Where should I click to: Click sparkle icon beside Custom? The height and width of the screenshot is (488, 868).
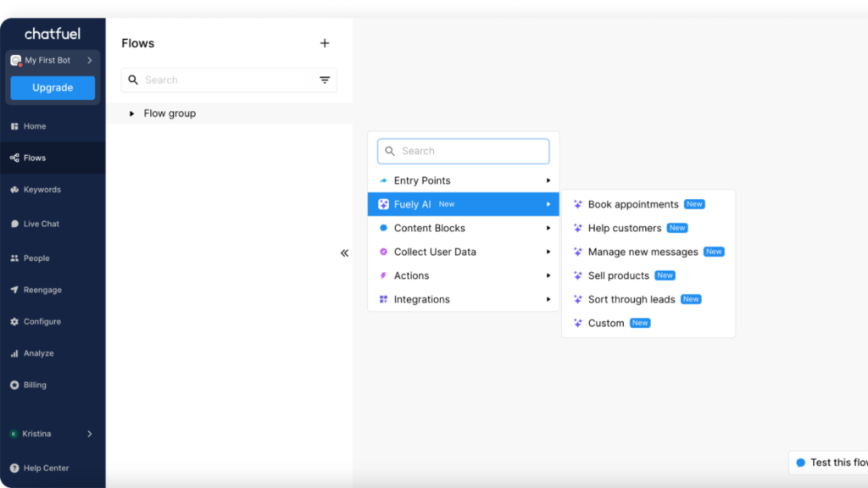click(578, 323)
